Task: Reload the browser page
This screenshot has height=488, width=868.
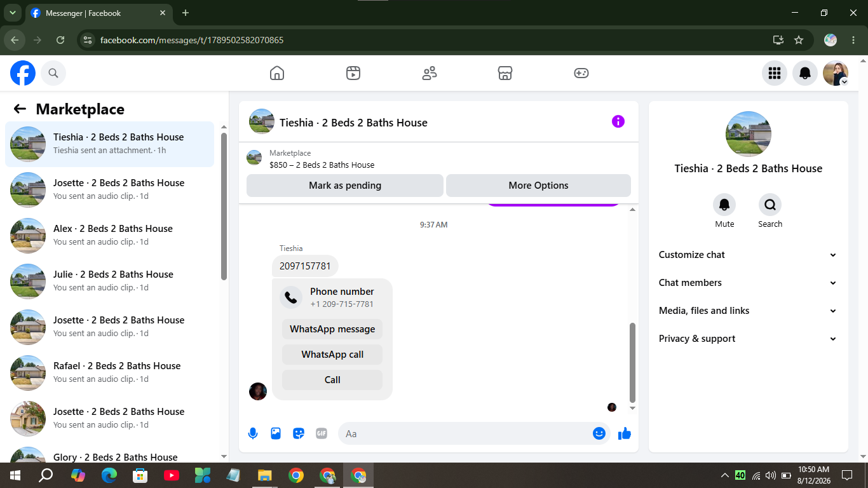Action: (60, 40)
